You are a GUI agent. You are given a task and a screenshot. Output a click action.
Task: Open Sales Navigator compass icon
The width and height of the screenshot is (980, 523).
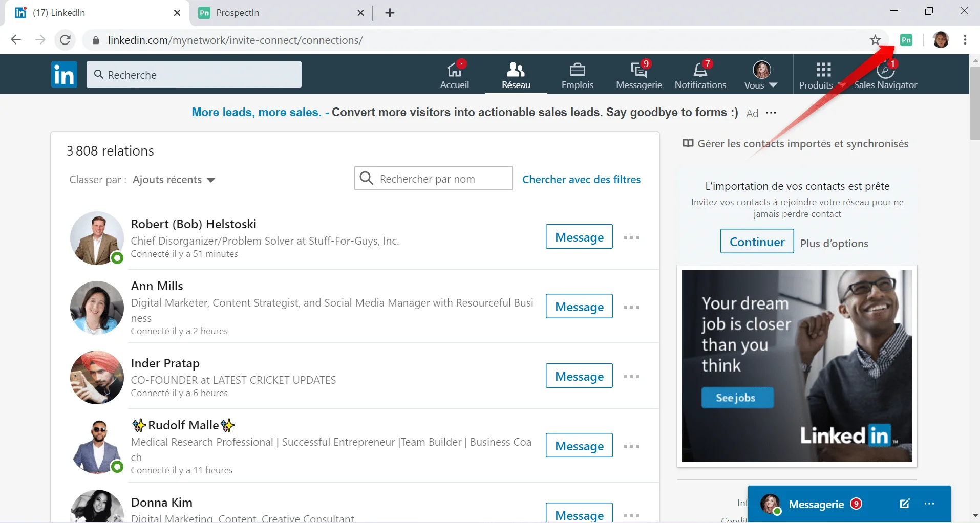coord(885,75)
